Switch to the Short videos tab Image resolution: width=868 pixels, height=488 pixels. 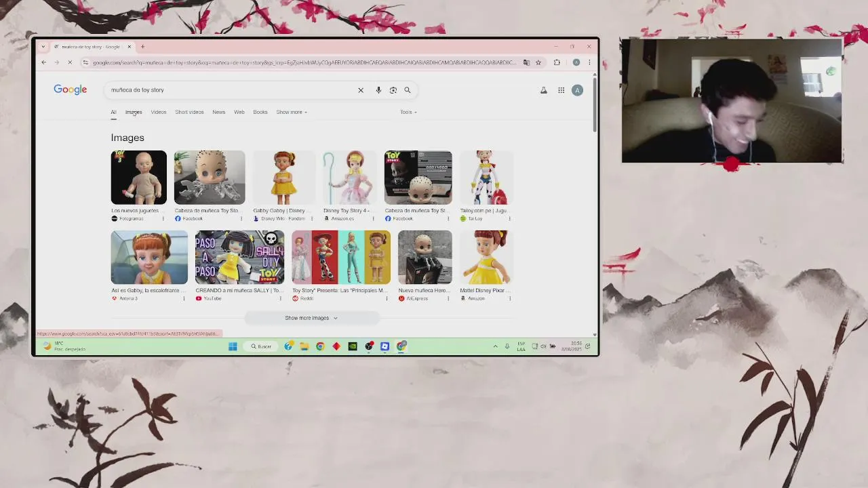click(x=189, y=112)
